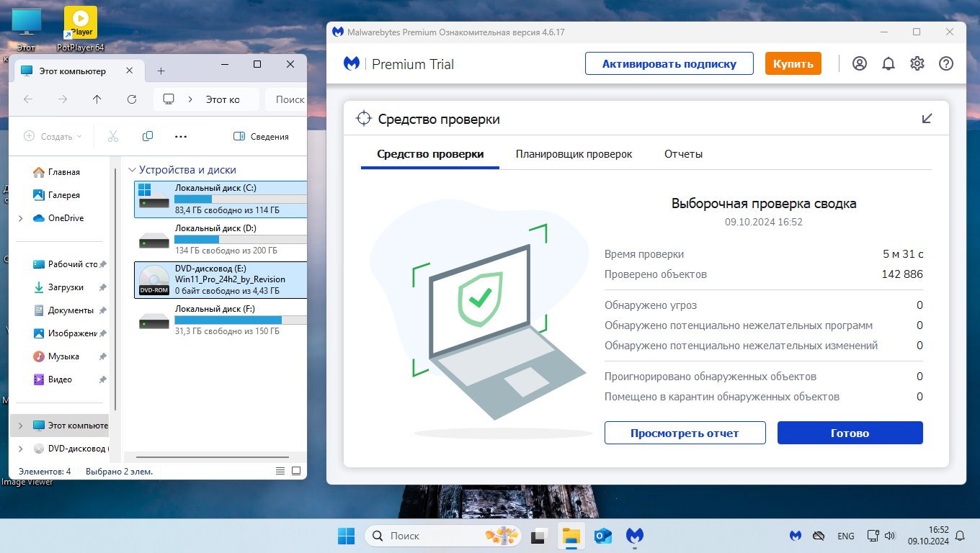Select the DVD-дисковод (E:) drive item

(220, 280)
